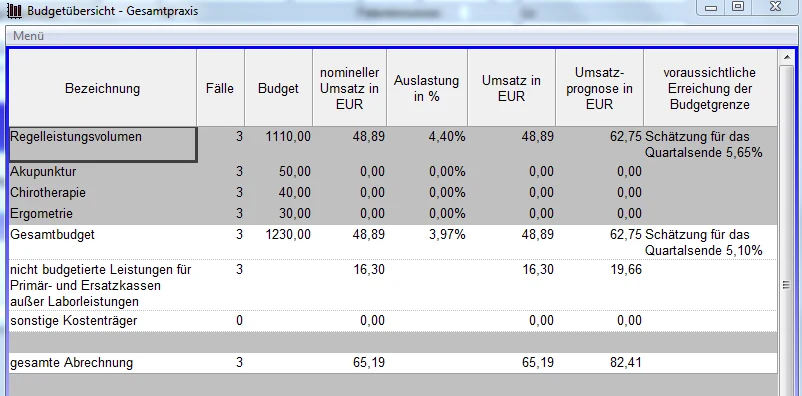Select the Gesamtbudget row label

click(x=52, y=235)
